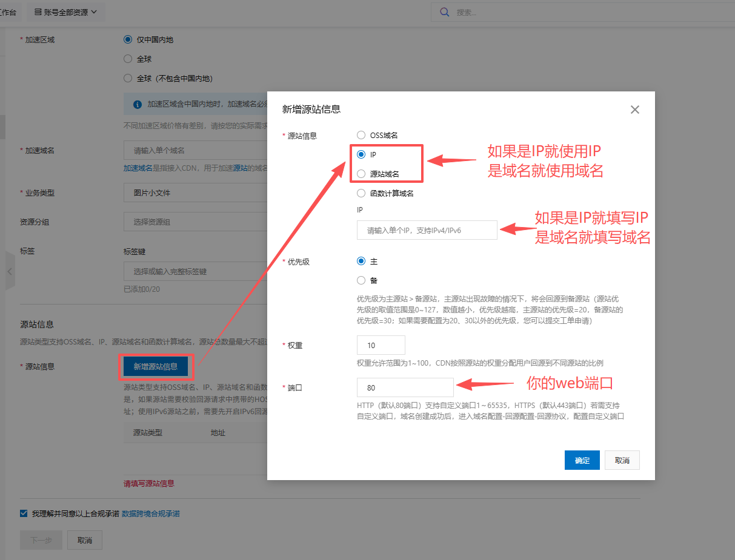Click the 地址 column header
The width and height of the screenshot is (735, 560).
click(x=218, y=433)
